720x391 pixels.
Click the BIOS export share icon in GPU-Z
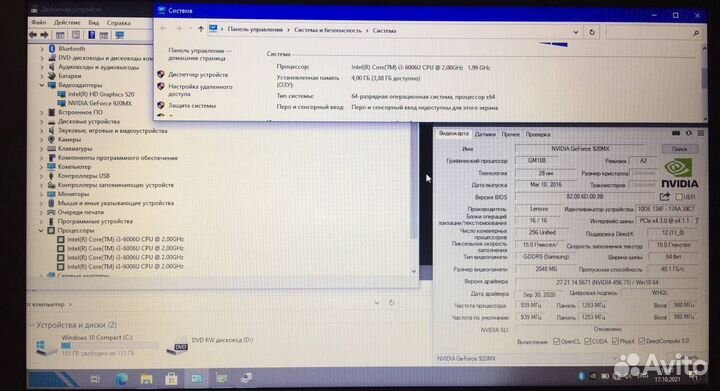664,196
